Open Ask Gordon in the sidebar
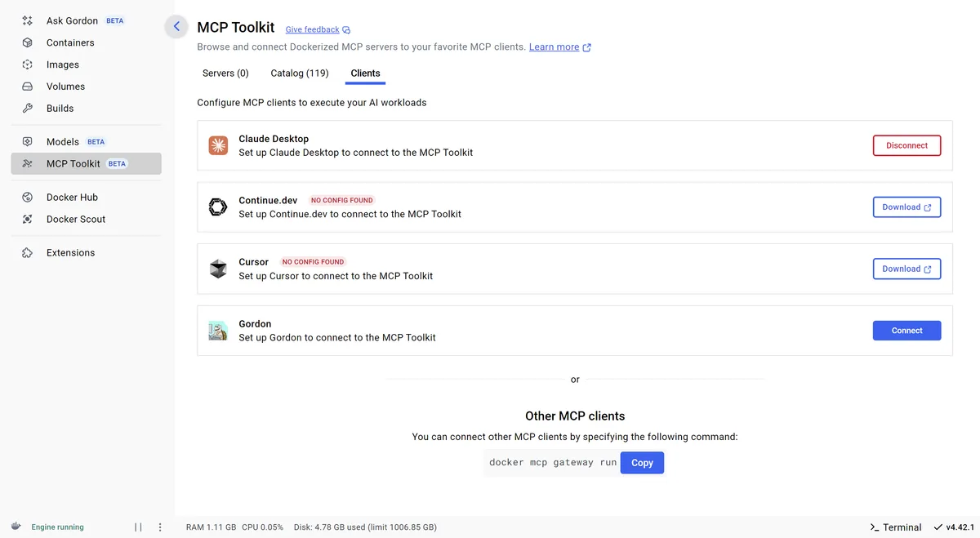This screenshot has height=538, width=980. tap(86, 20)
